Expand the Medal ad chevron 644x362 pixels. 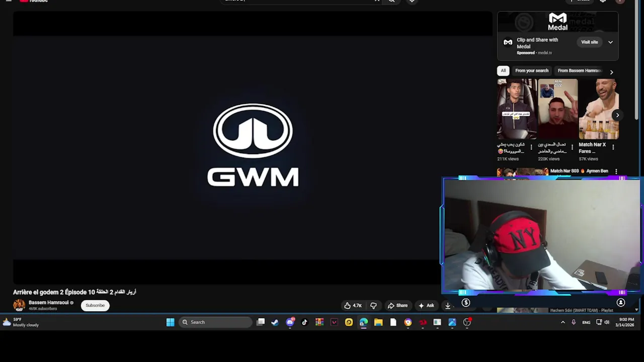610,42
